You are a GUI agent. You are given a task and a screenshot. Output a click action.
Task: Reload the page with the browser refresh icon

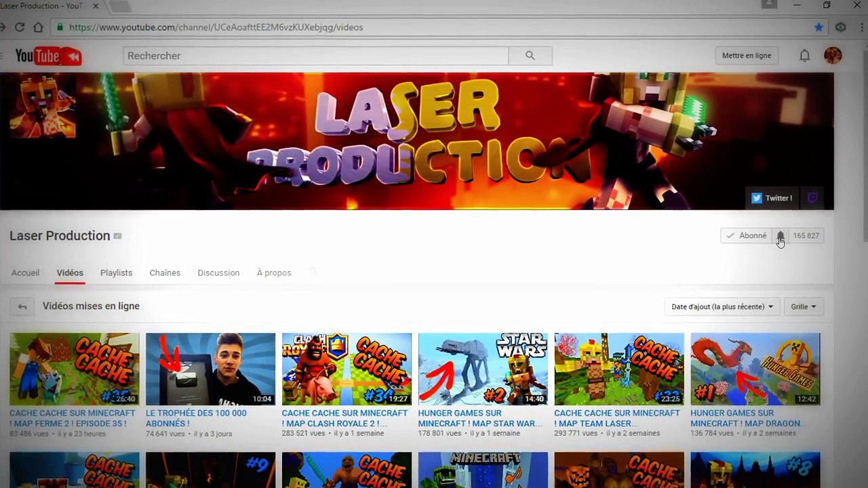pos(20,27)
